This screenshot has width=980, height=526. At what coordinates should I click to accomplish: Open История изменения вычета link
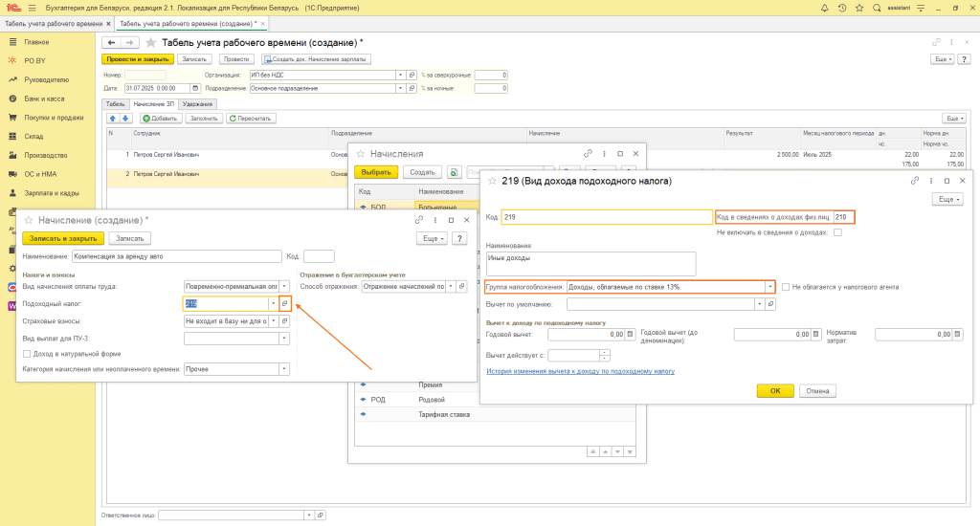point(580,371)
